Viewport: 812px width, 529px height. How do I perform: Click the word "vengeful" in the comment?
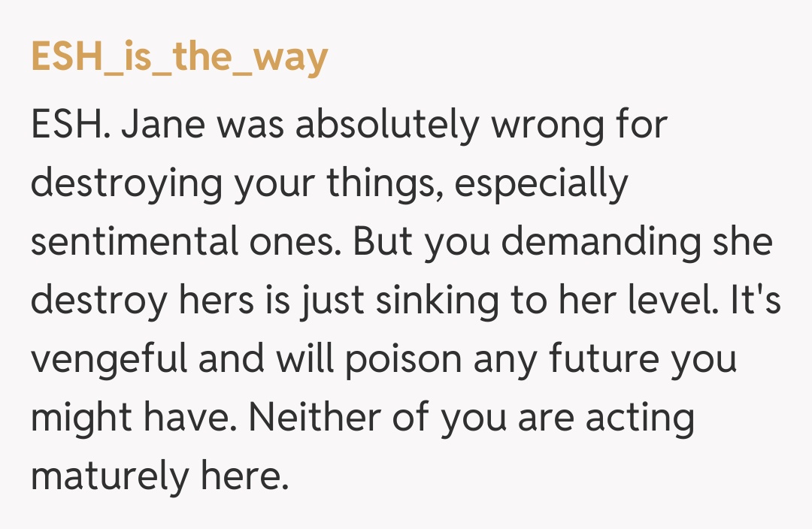(108, 359)
